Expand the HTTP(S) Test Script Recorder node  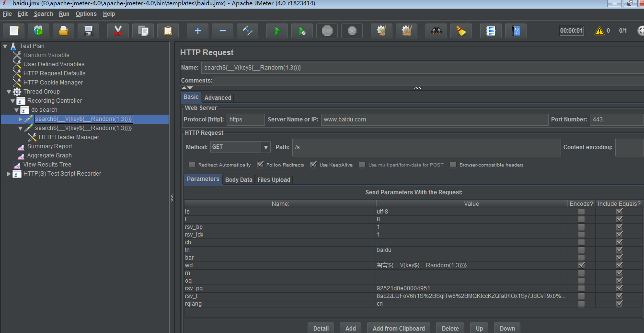pos(9,174)
